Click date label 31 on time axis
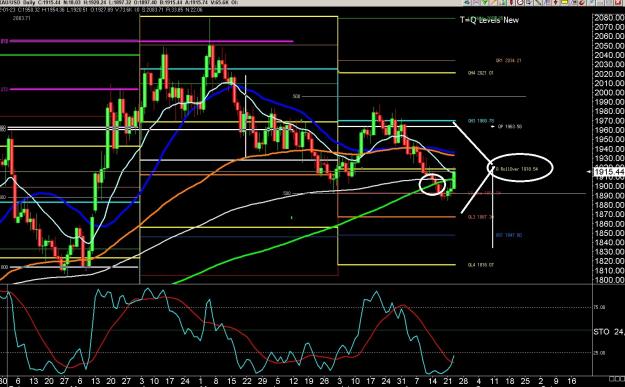The width and height of the screenshot is (625, 387). pos(401,381)
